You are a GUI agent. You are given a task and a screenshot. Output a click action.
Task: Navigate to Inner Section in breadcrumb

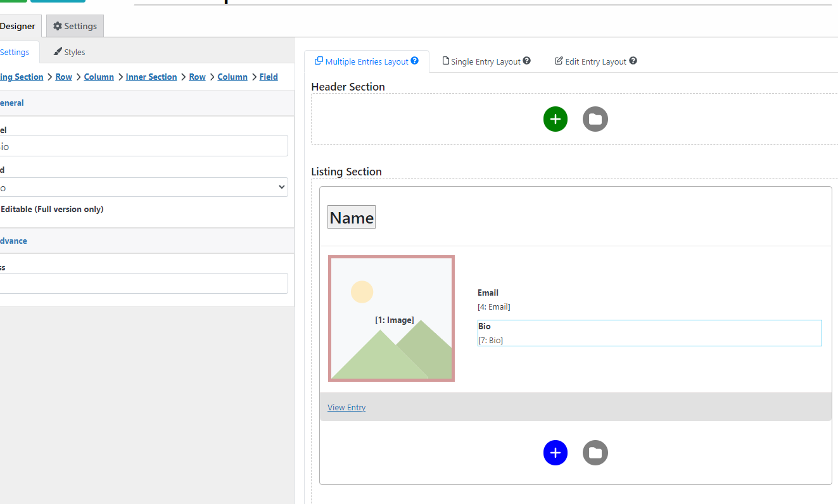(151, 77)
